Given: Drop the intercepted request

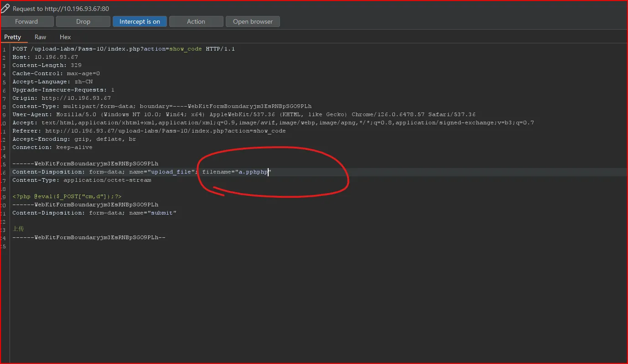Looking at the screenshot, I should 83,21.
